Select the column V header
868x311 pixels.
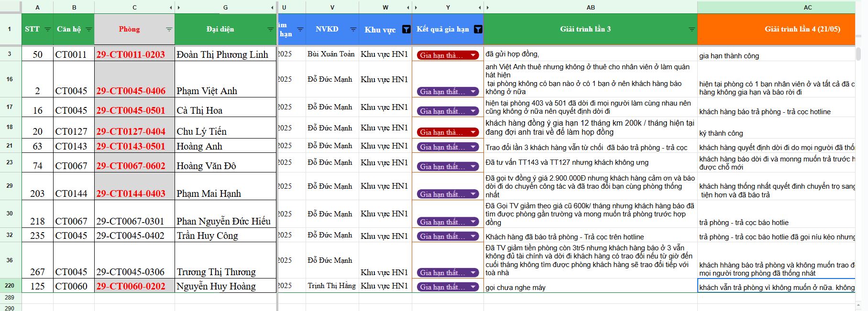332,8
